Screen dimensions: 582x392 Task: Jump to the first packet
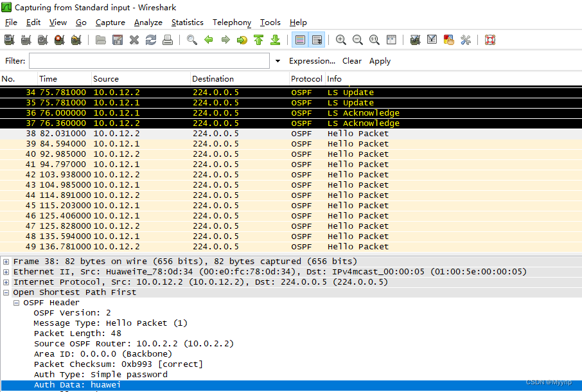259,40
